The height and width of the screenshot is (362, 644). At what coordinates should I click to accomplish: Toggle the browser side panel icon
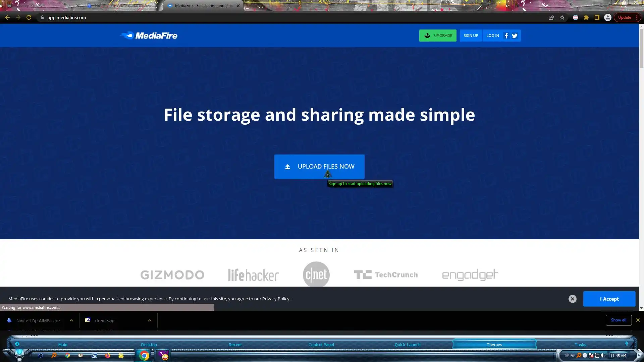[597, 17]
